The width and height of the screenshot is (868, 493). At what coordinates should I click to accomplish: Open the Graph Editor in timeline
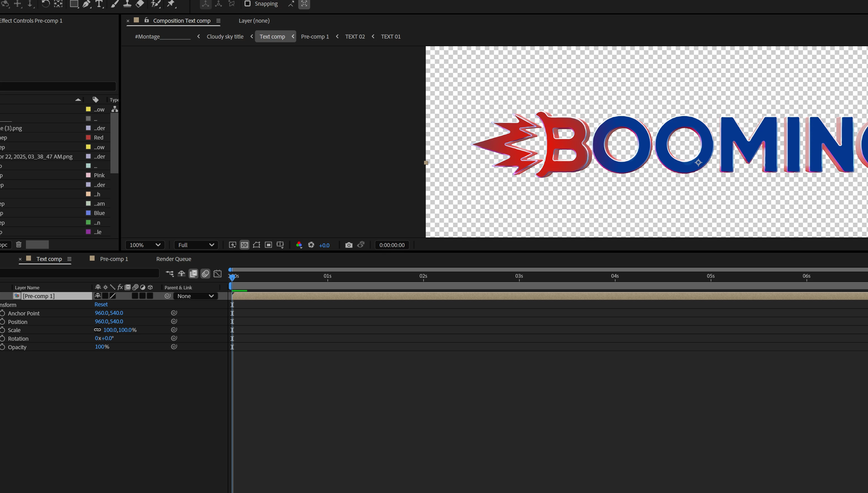click(217, 273)
